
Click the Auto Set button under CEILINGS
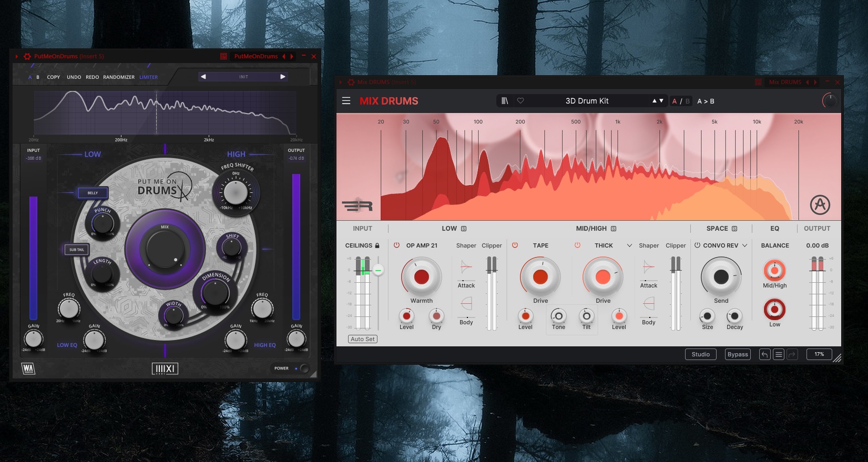pyautogui.click(x=363, y=339)
